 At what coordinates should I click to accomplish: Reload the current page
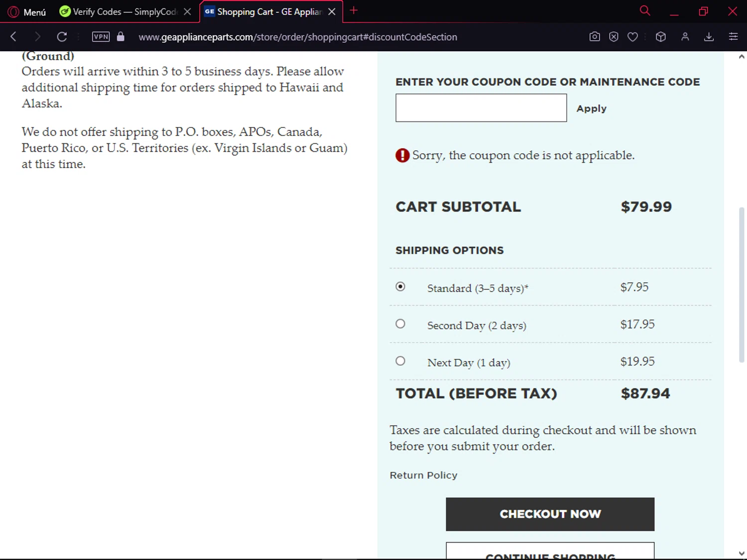tap(62, 36)
